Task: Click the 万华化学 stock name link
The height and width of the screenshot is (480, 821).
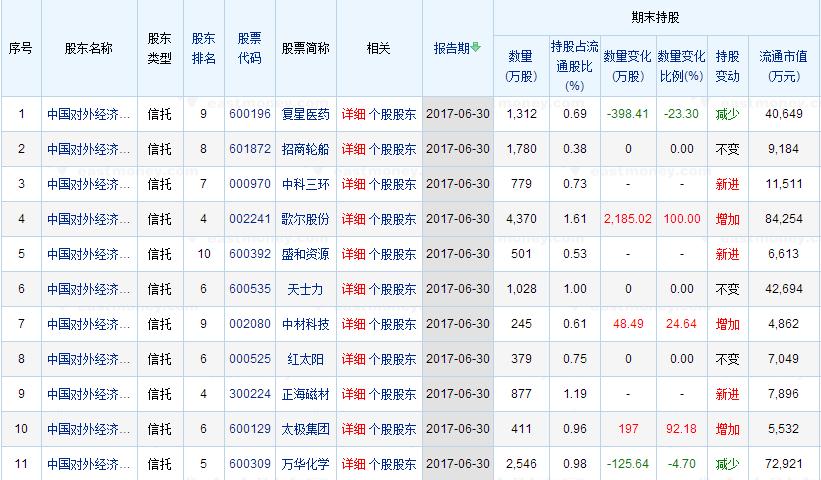Action: (305, 464)
